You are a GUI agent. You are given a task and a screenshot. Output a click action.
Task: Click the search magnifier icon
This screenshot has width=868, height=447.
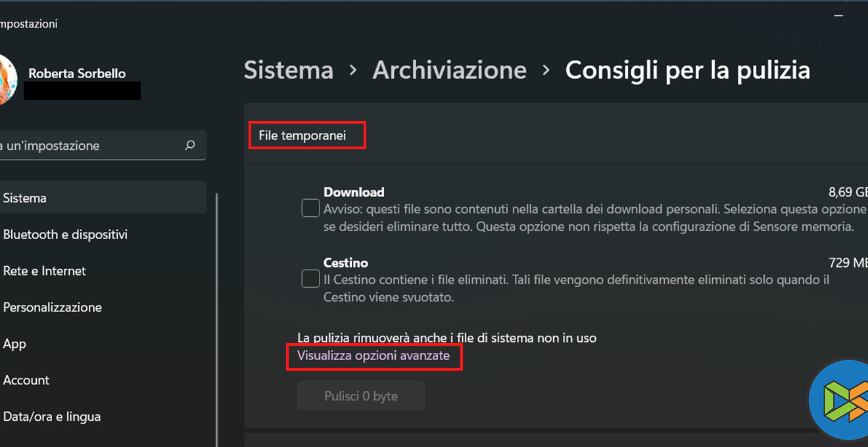[190, 145]
